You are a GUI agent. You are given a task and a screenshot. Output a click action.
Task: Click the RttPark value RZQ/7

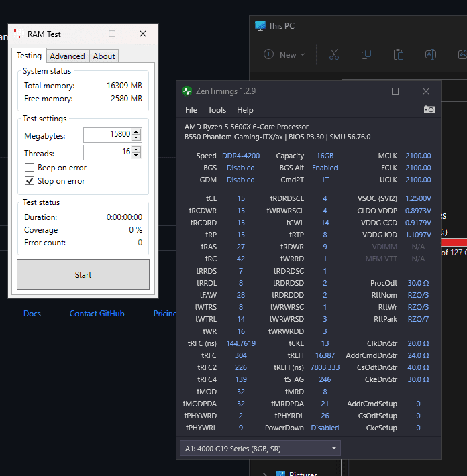click(418, 319)
